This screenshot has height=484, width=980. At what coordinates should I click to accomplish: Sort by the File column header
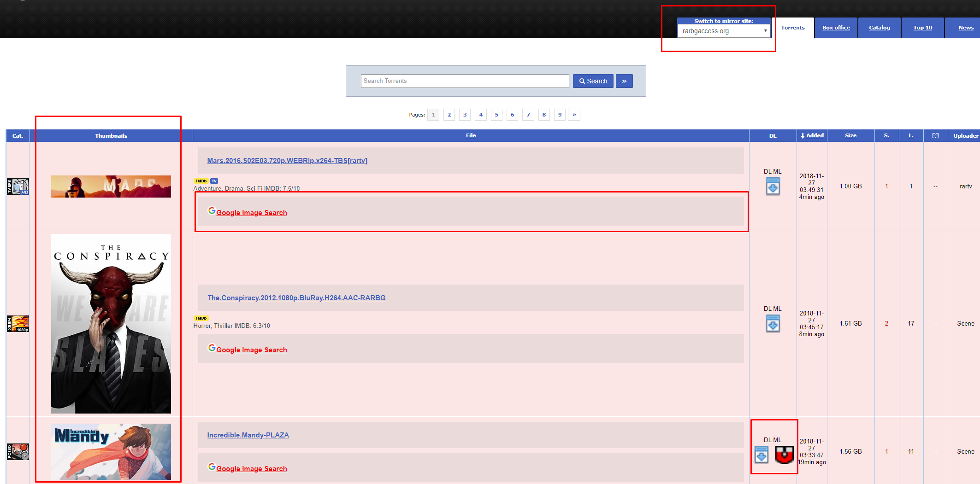point(471,135)
